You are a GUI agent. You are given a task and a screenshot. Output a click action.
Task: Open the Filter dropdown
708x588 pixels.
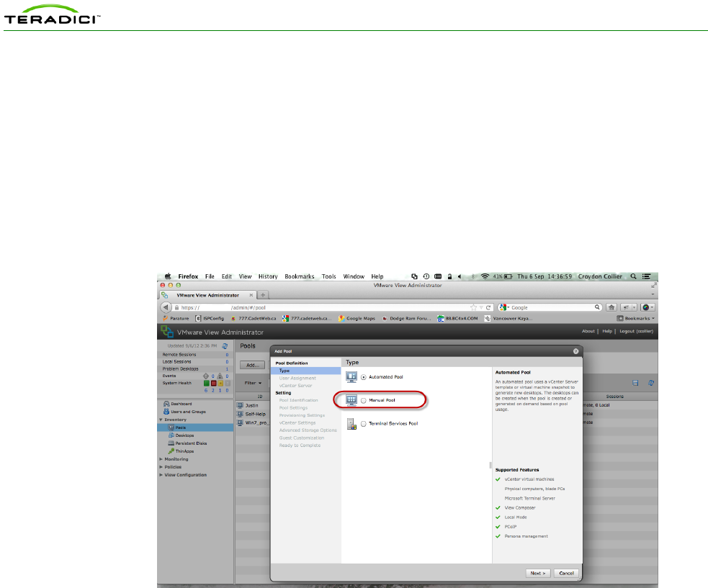click(253, 383)
